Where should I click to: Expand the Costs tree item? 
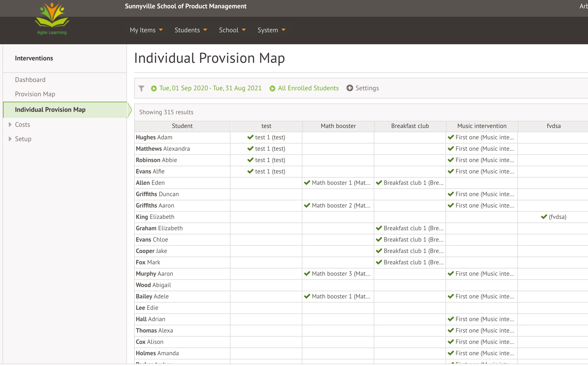pos(10,125)
